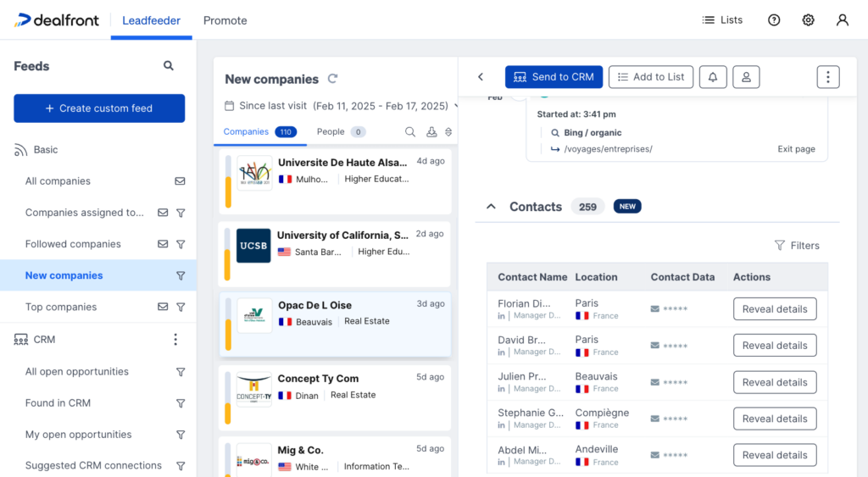868x477 pixels.
Task: Click Create custom feed button
Action: (99, 108)
